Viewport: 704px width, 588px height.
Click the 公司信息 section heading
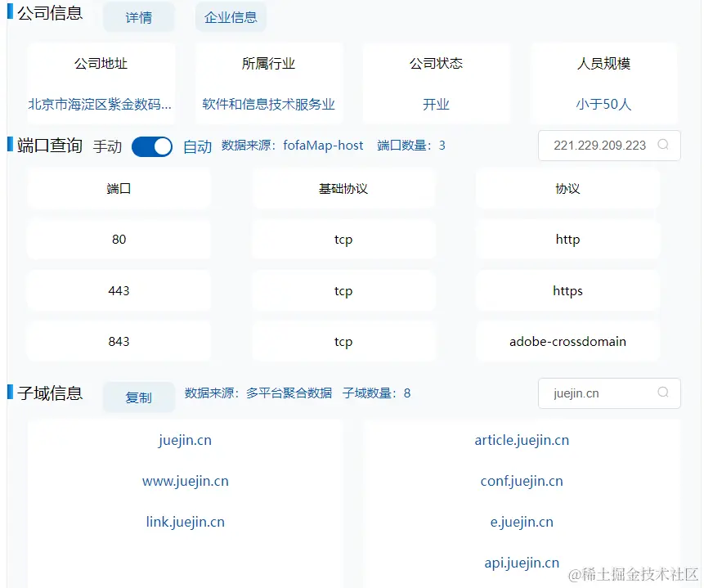click(50, 13)
